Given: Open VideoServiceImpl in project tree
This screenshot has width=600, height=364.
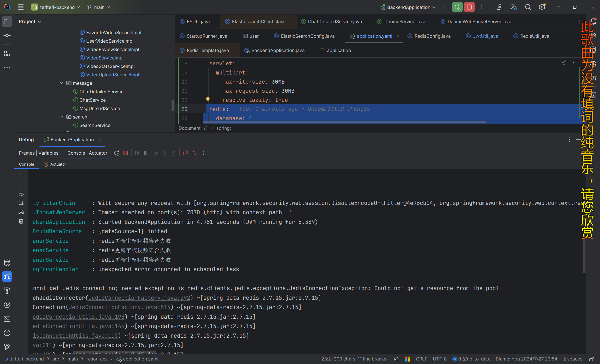Looking at the screenshot, I should 105,58.
